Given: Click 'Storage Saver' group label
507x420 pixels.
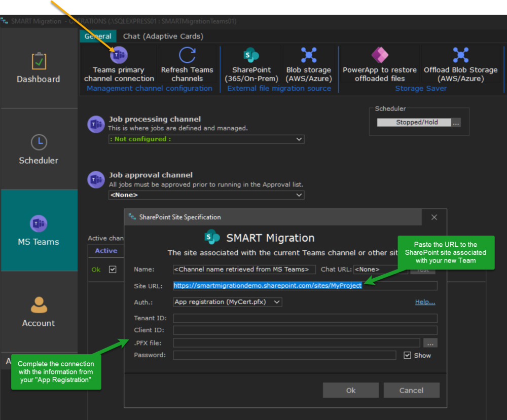Looking at the screenshot, I should pos(421,88).
